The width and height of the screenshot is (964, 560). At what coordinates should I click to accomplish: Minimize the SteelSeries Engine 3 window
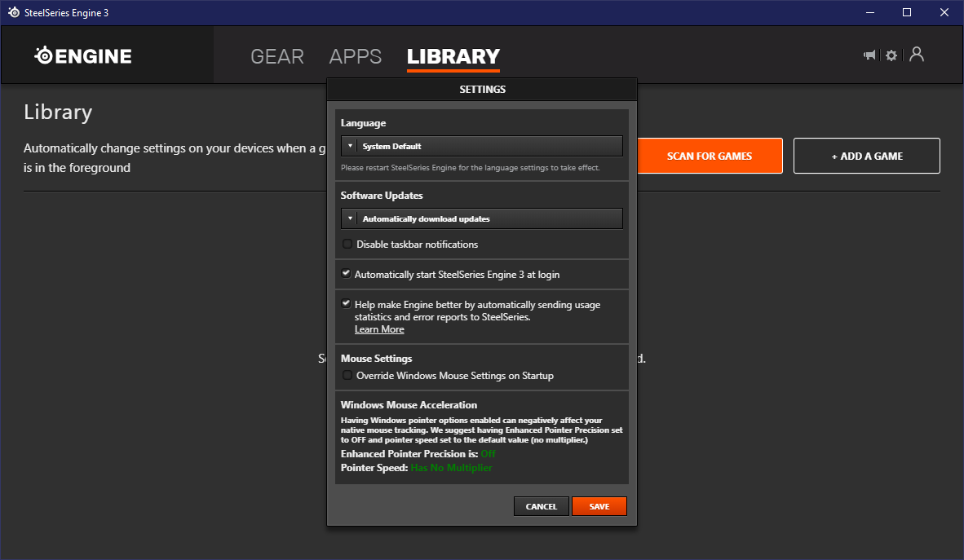click(x=870, y=12)
